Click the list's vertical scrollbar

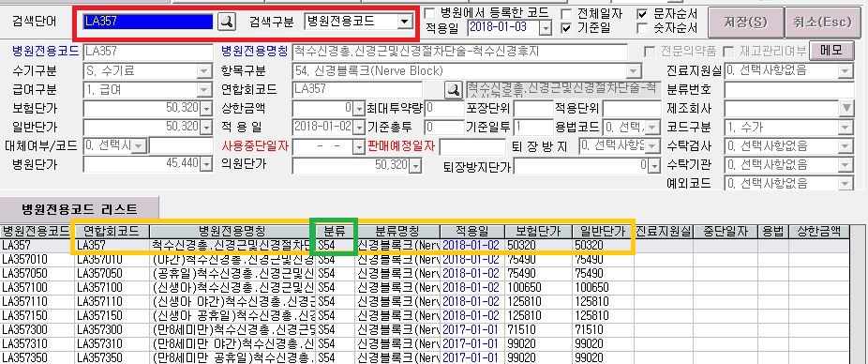[x=859, y=294]
